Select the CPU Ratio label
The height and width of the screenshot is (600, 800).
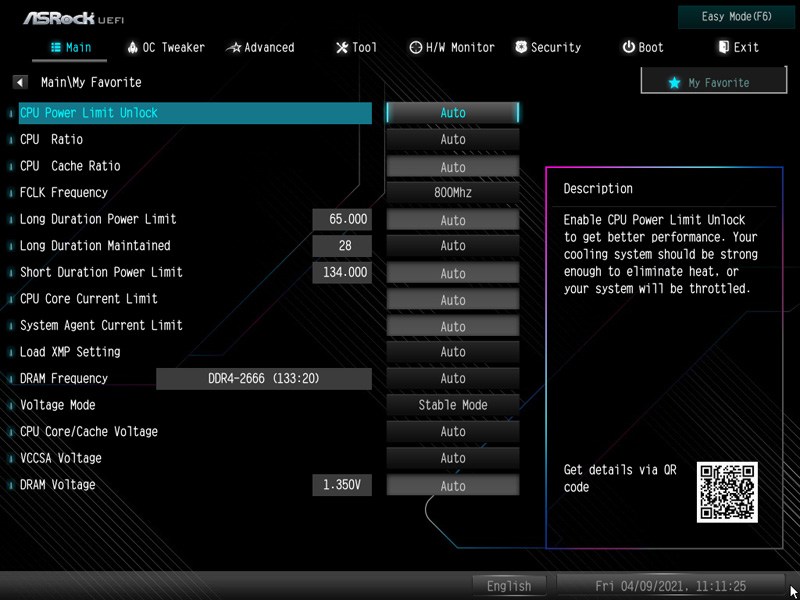pos(51,139)
